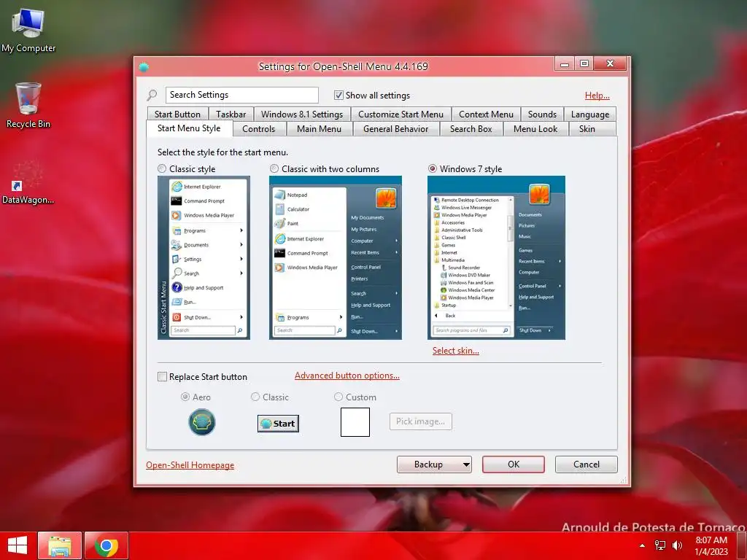747x560 pixels.
Task: Go to the Sounds tab
Action: (542, 114)
